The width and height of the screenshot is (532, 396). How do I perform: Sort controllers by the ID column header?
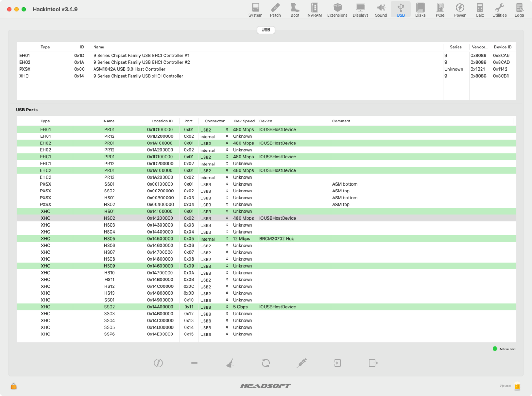82,47
